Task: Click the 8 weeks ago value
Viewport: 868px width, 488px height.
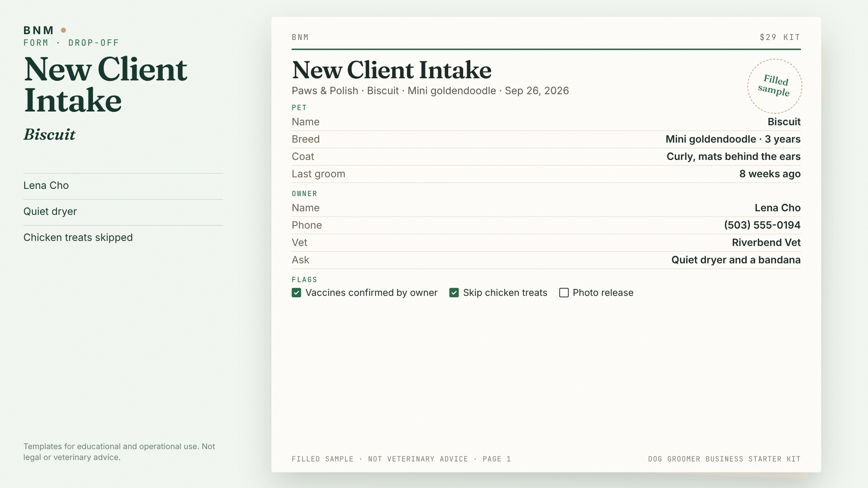Action: point(770,174)
